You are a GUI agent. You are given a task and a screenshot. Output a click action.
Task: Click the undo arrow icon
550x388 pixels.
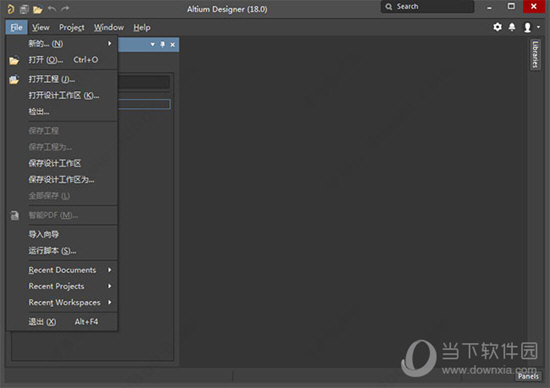pyautogui.click(x=52, y=9)
